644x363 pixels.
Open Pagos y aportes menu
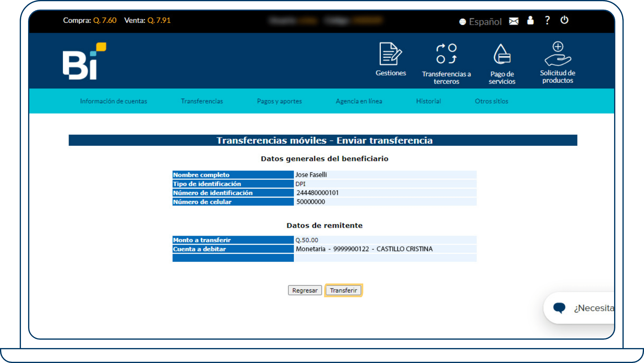pos(280,101)
